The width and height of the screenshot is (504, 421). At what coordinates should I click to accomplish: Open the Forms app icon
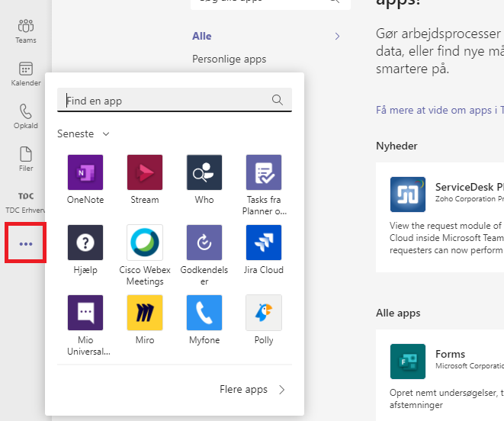408,362
